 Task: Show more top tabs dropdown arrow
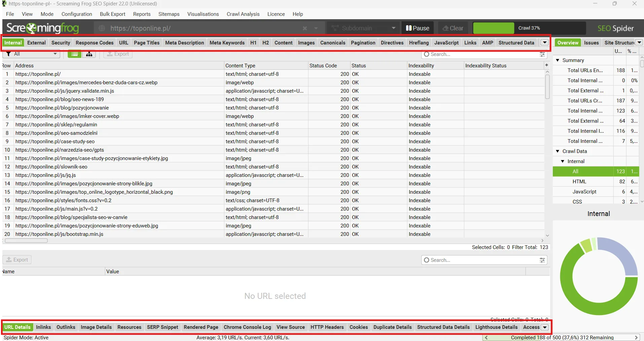(544, 42)
